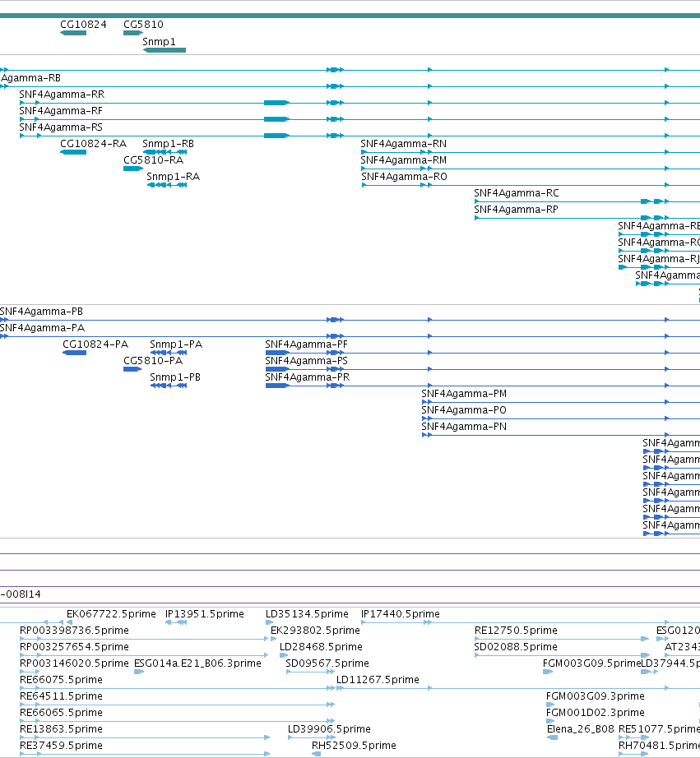
Task: Click the LD39906.5prime EST label
Action: pyautogui.click(x=330, y=729)
